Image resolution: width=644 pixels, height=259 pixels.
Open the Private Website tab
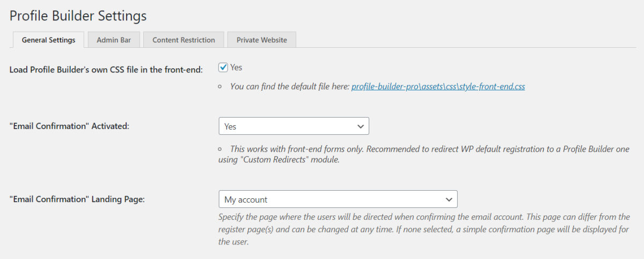(x=261, y=40)
